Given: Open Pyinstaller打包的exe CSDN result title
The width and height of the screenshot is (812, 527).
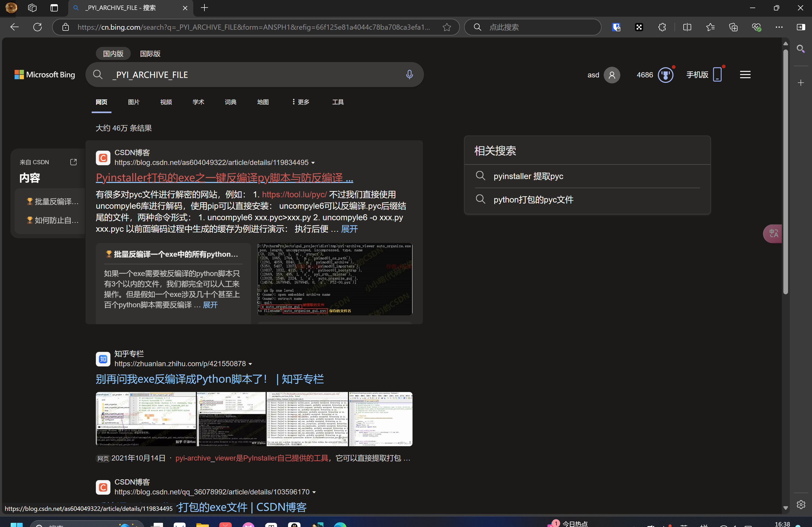Looking at the screenshot, I should 224,177.
